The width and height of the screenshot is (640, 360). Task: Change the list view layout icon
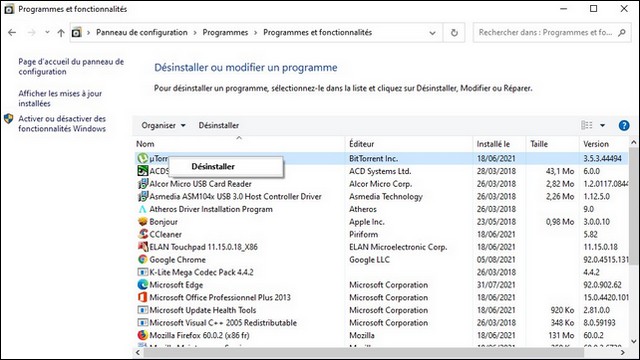[587, 125]
